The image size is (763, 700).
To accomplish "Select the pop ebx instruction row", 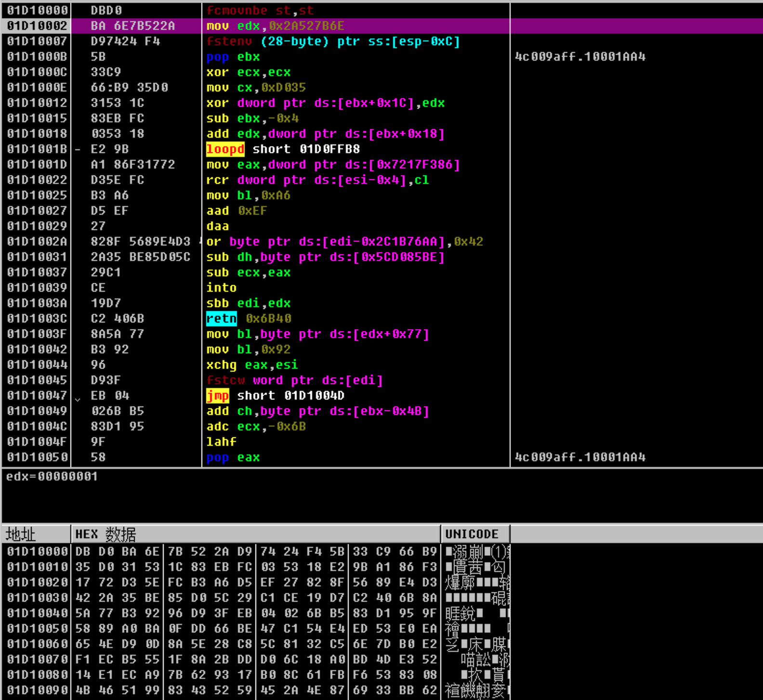I will 233,57.
